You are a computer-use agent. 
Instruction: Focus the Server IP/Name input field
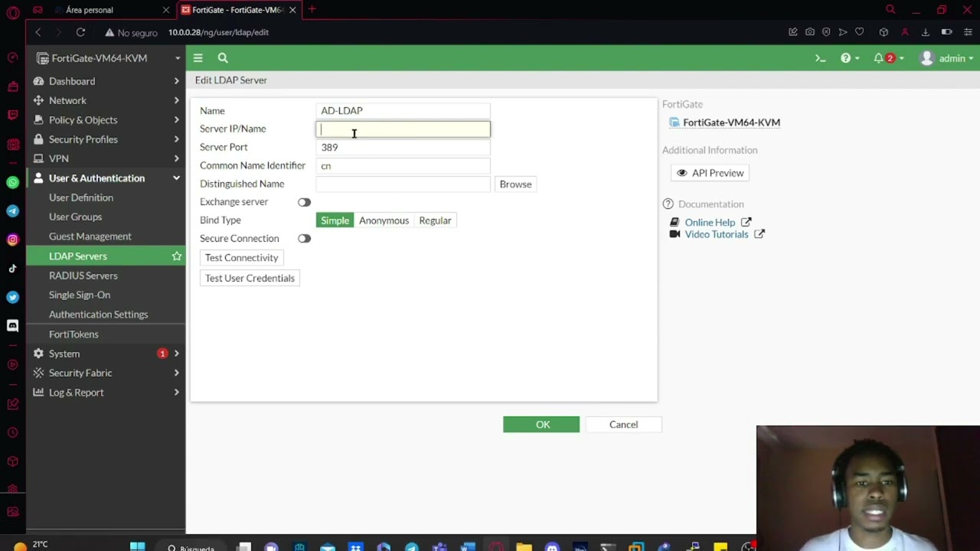pyautogui.click(x=403, y=129)
